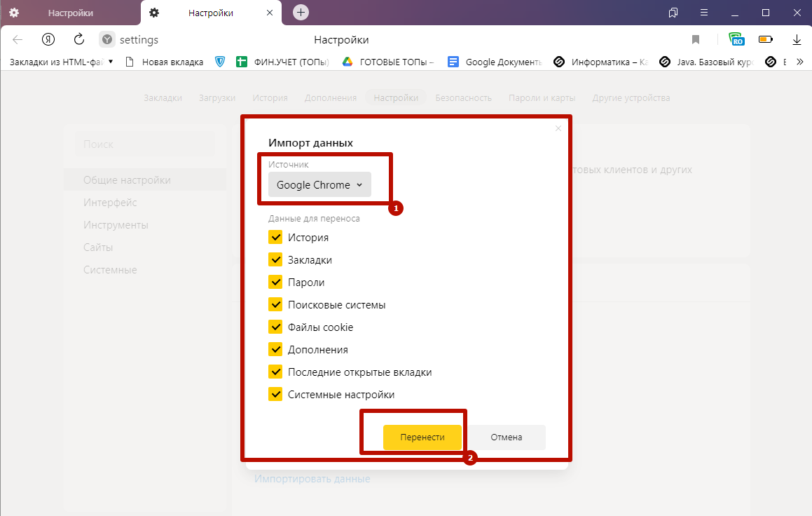Open the downloads arrow icon
The height and width of the screenshot is (516, 812).
[797, 39]
